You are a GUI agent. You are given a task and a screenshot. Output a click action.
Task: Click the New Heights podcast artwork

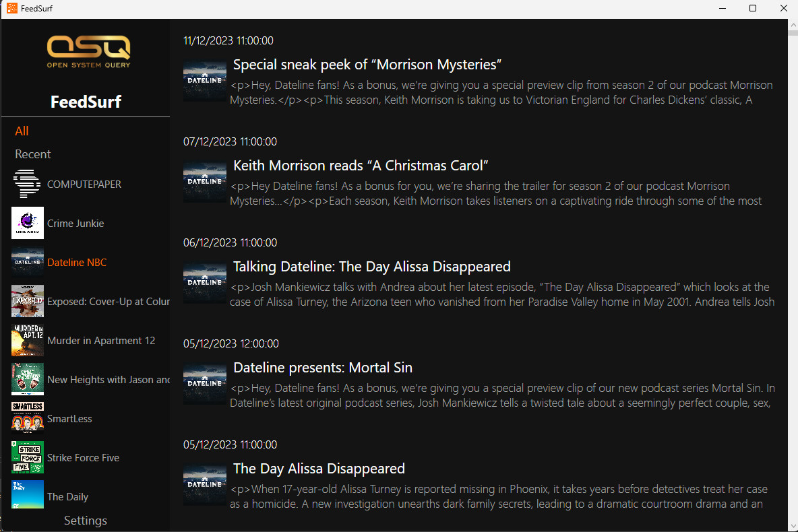click(28, 379)
